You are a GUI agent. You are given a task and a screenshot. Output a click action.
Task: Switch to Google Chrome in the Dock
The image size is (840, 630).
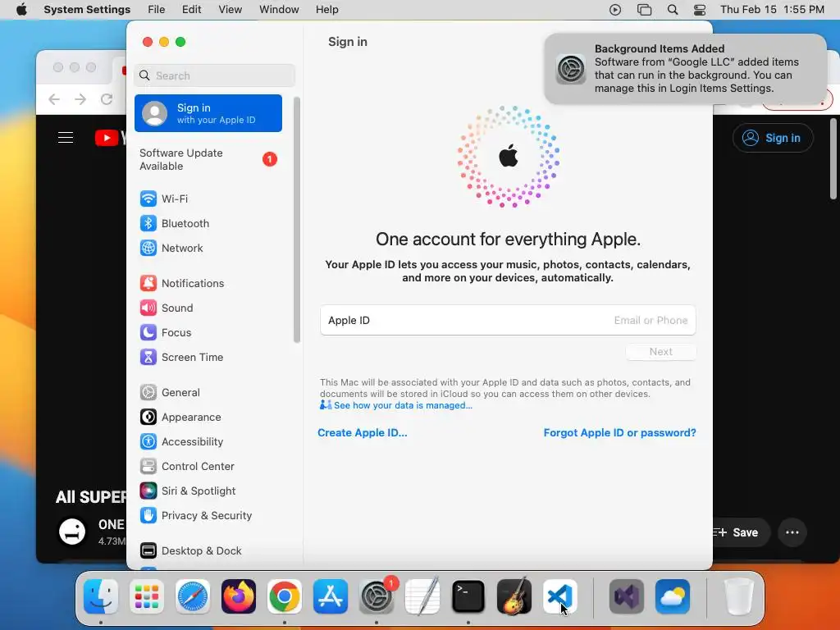285,596
